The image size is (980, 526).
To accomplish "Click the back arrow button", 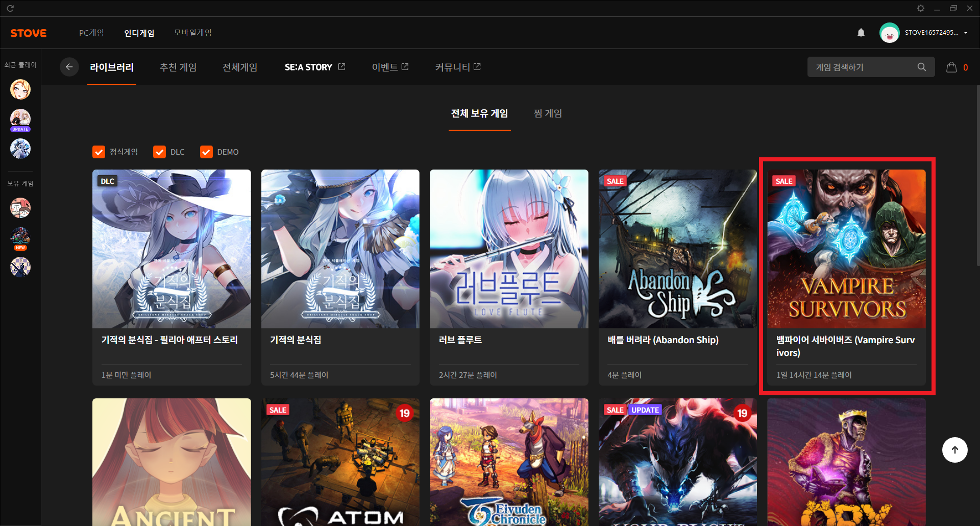I will [69, 67].
